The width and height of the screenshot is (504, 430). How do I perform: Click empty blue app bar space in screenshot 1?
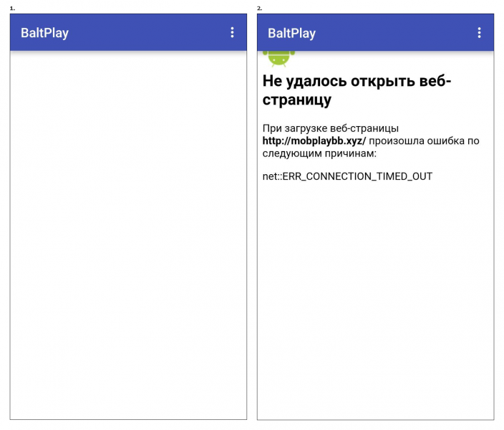tap(148, 32)
